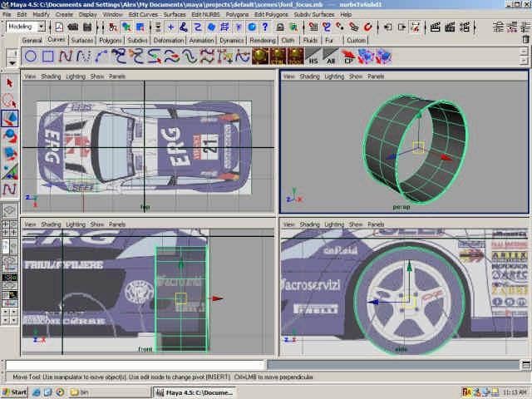This screenshot has height=399, width=532.
Task: Select the four-view layout icon
Action: 10,229
